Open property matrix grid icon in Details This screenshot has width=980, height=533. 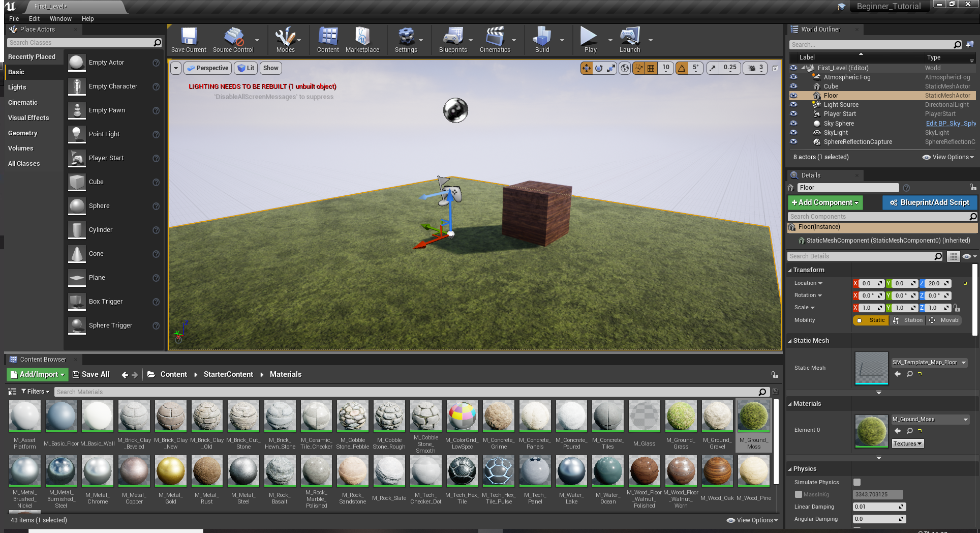[954, 256]
